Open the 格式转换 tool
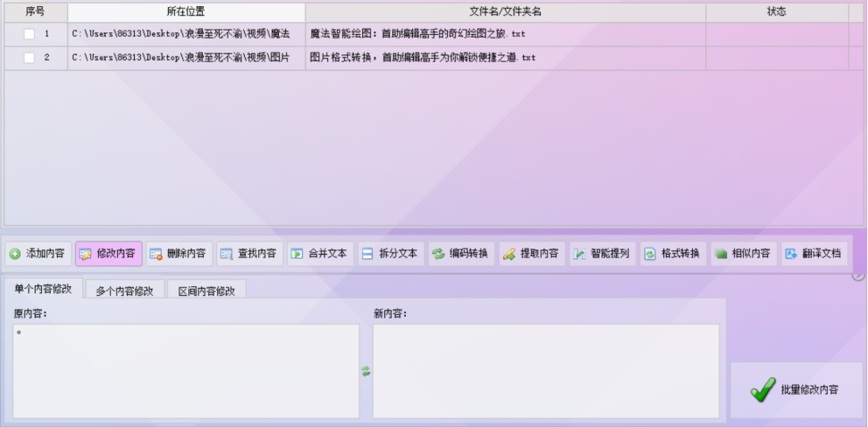 tap(673, 254)
